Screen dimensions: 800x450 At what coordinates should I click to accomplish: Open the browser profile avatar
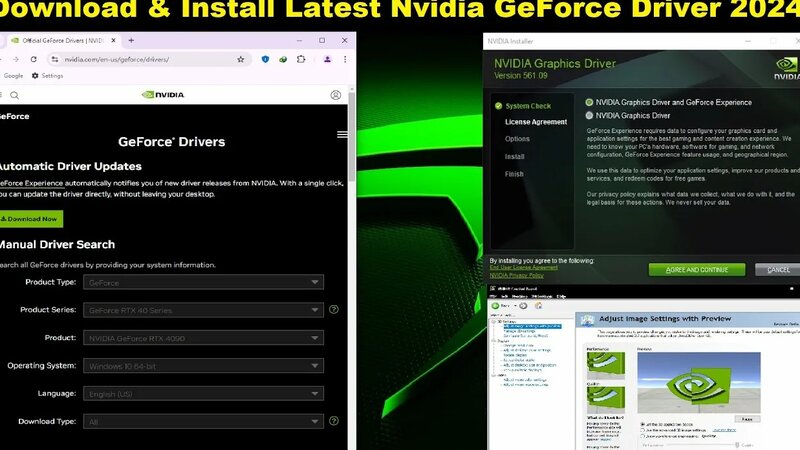coord(327,59)
